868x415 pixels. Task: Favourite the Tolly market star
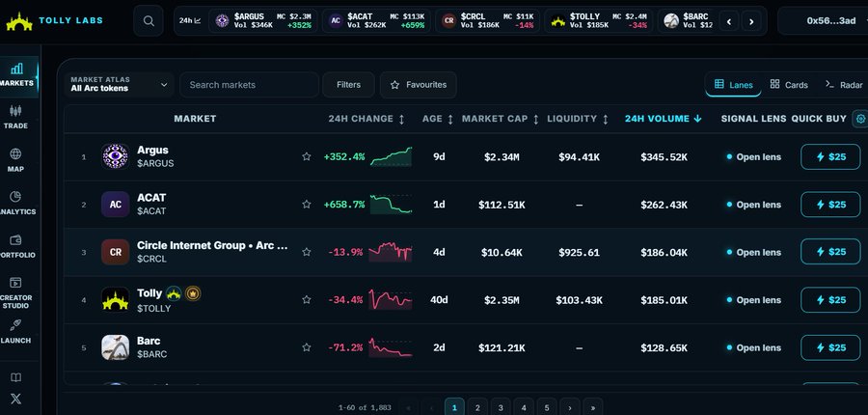306,300
